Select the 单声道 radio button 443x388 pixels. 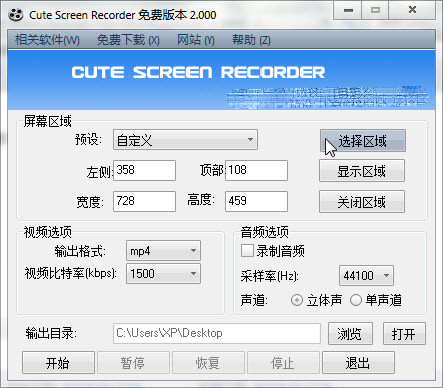point(356,300)
